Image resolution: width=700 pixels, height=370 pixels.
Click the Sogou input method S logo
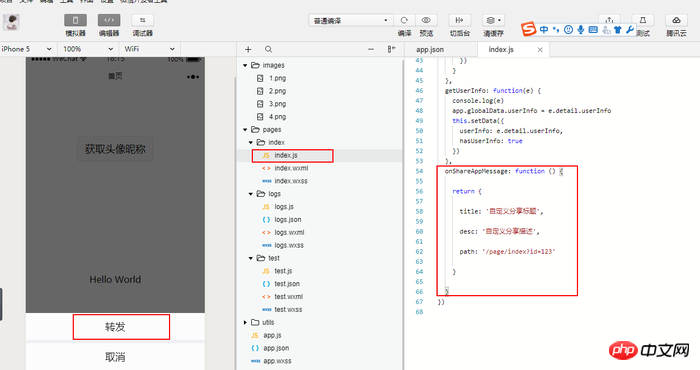(x=529, y=29)
